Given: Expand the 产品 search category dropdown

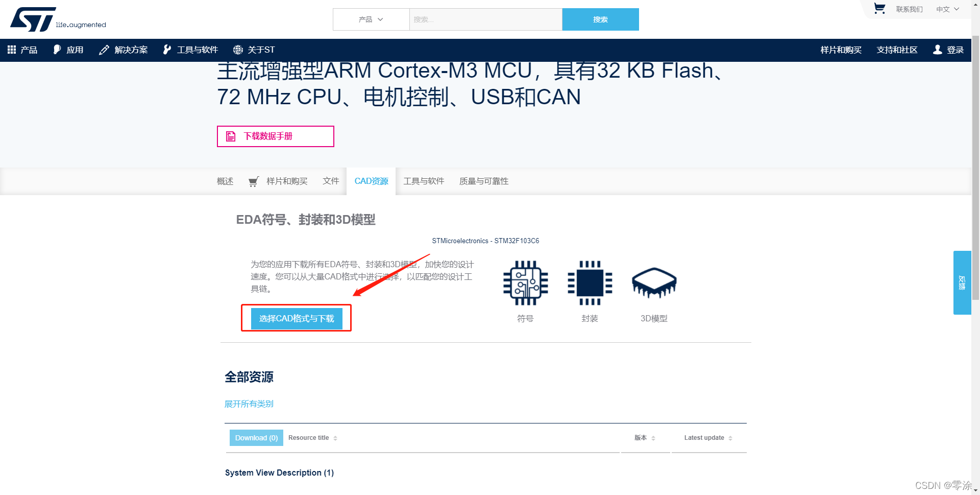Looking at the screenshot, I should (x=371, y=19).
